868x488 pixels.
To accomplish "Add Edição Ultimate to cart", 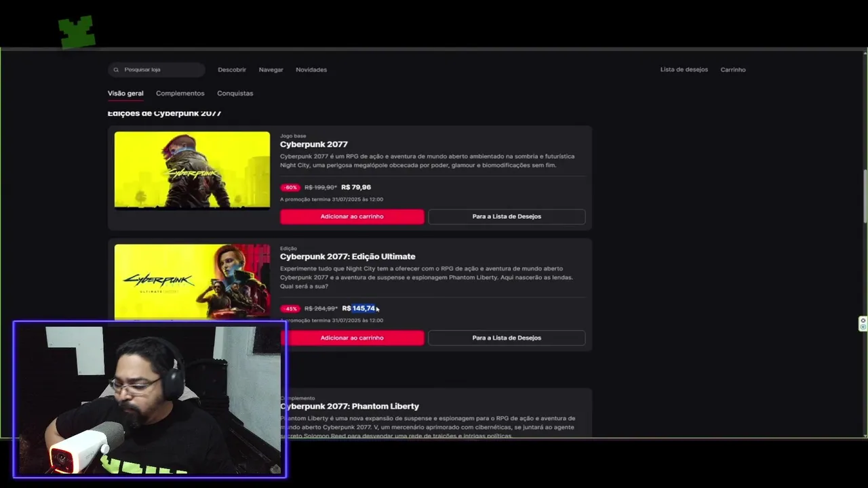I will [352, 338].
